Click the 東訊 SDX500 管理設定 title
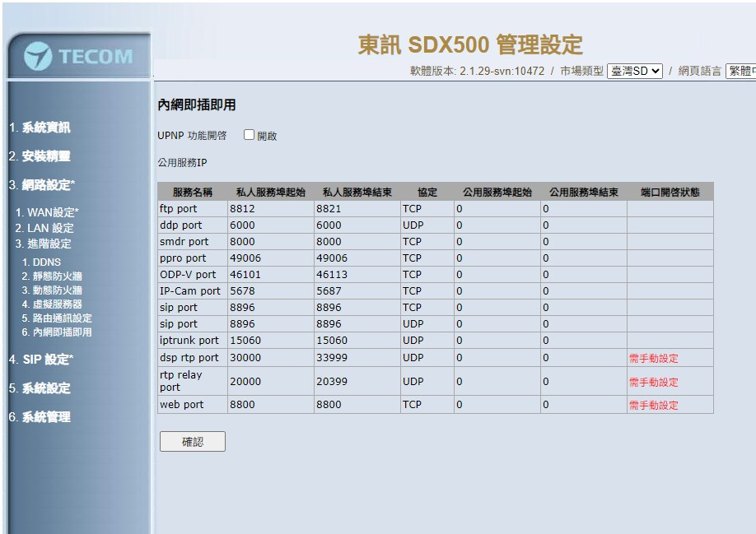The image size is (756, 534). pyautogui.click(x=470, y=44)
